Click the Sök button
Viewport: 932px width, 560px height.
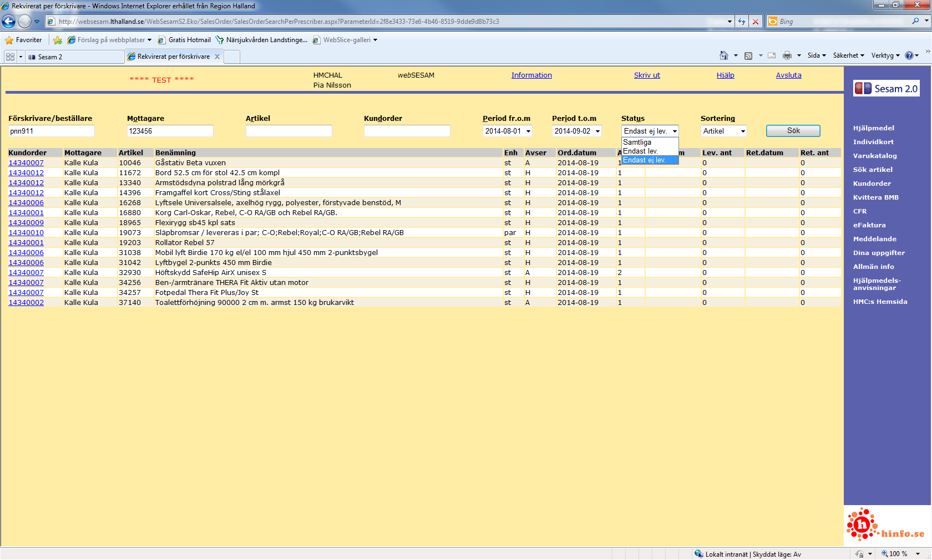click(793, 131)
